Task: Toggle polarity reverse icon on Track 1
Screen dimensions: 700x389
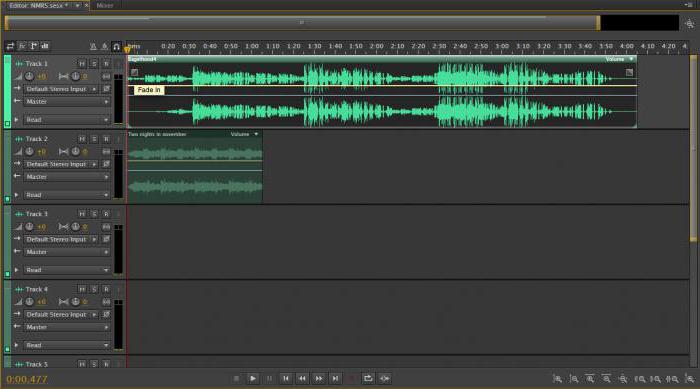Action: click(106, 89)
